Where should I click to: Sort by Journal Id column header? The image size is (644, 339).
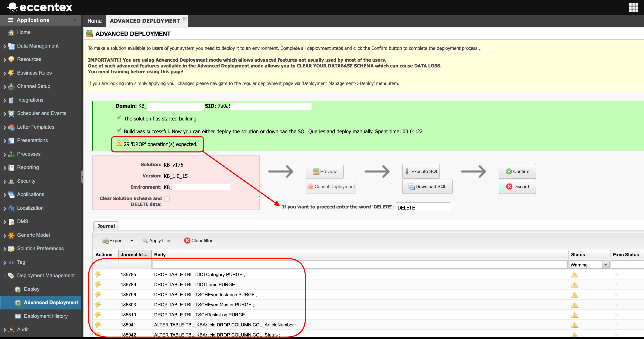point(134,255)
